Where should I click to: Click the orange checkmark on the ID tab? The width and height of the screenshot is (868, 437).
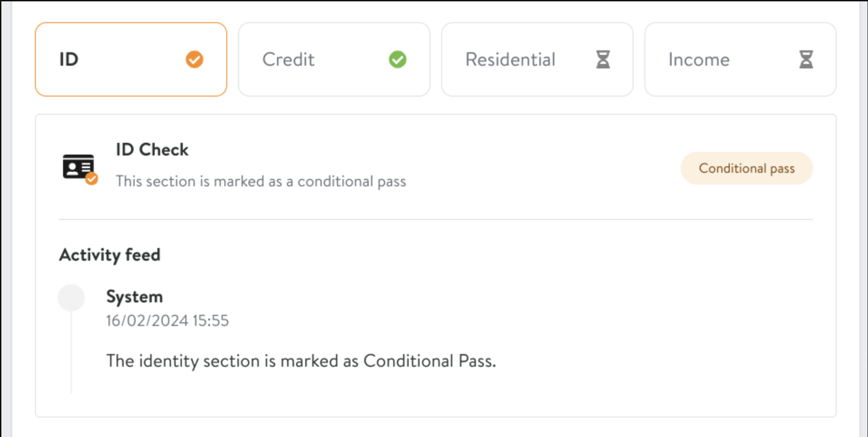click(194, 59)
